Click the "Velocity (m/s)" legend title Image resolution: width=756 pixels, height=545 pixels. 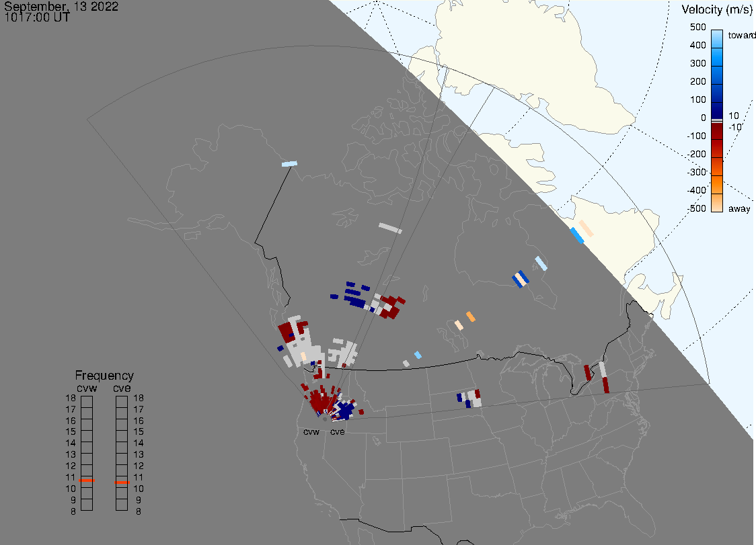tap(716, 9)
